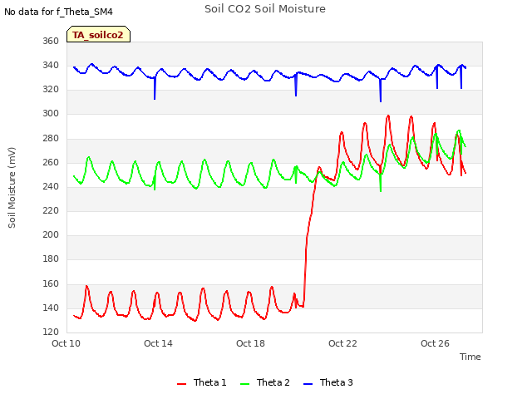This screenshot has width=532, height=399.
Task: Click the 'No data for f_Theta_SM4' message
Action: 58,12
